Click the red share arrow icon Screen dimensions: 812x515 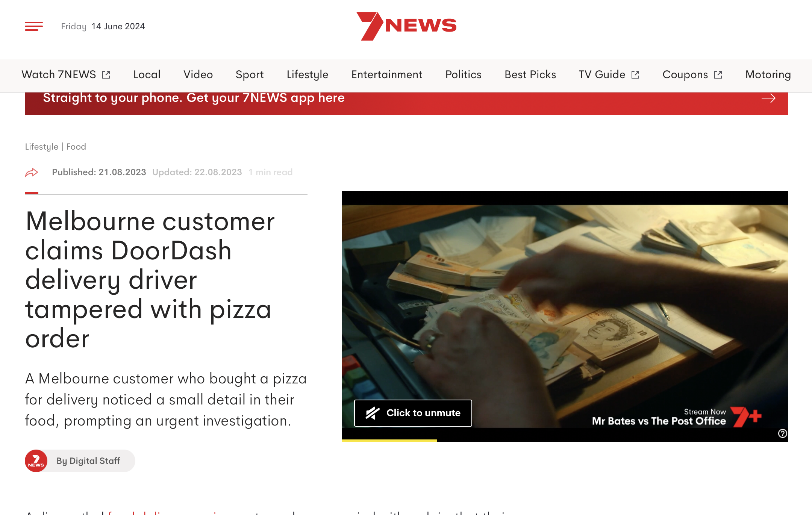tap(32, 173)
